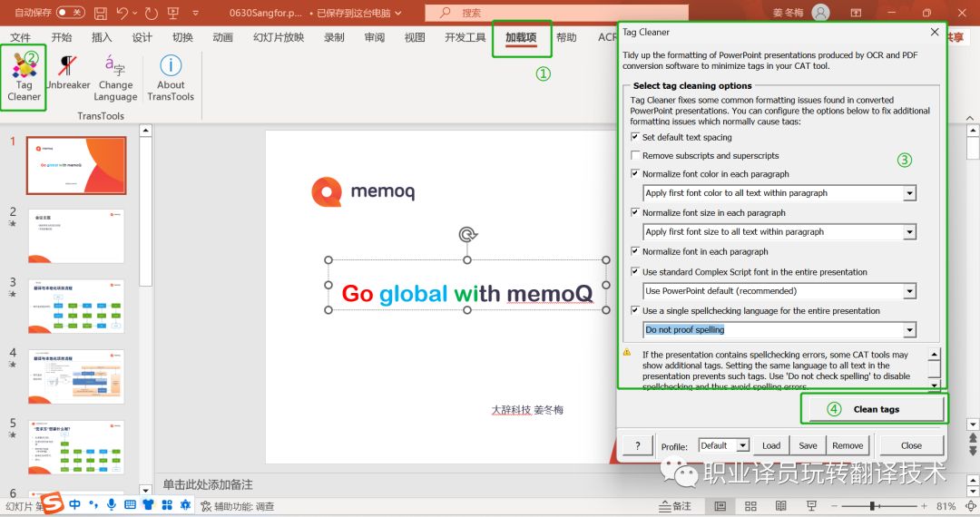Click the Close button in Tag Cleaner

pyautogui.click(x=911, y=445)
